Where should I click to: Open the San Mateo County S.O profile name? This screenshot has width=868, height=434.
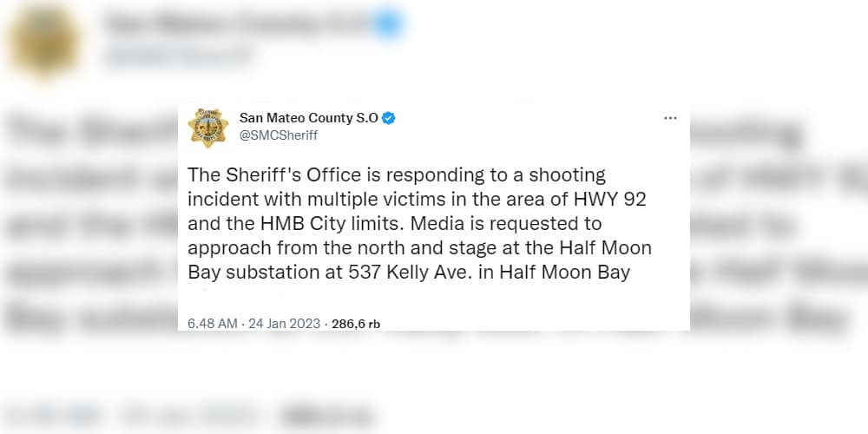pos(309,118)
